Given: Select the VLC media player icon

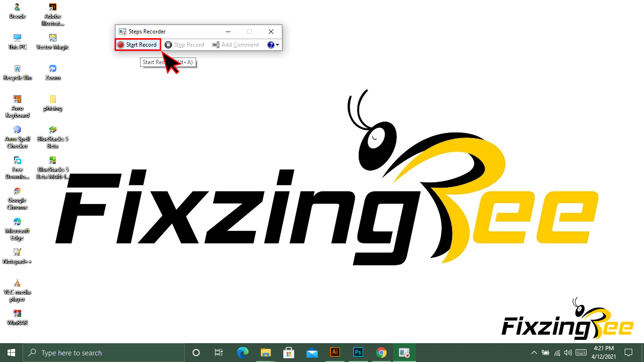Looking at the screenshot, I should pos(17,288).
